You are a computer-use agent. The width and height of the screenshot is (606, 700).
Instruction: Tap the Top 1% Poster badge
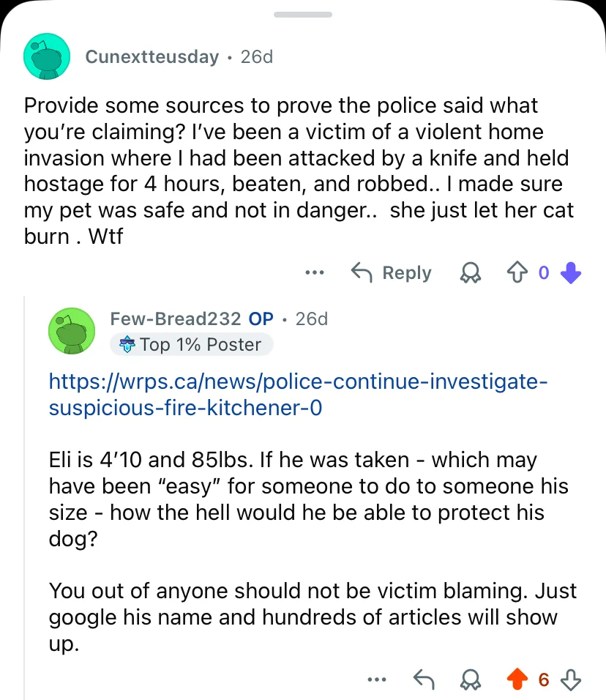coord(192,344)
